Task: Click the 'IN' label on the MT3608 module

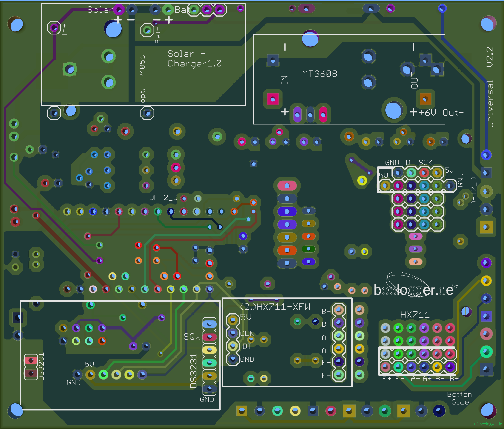Action: (x=284, y=80)
